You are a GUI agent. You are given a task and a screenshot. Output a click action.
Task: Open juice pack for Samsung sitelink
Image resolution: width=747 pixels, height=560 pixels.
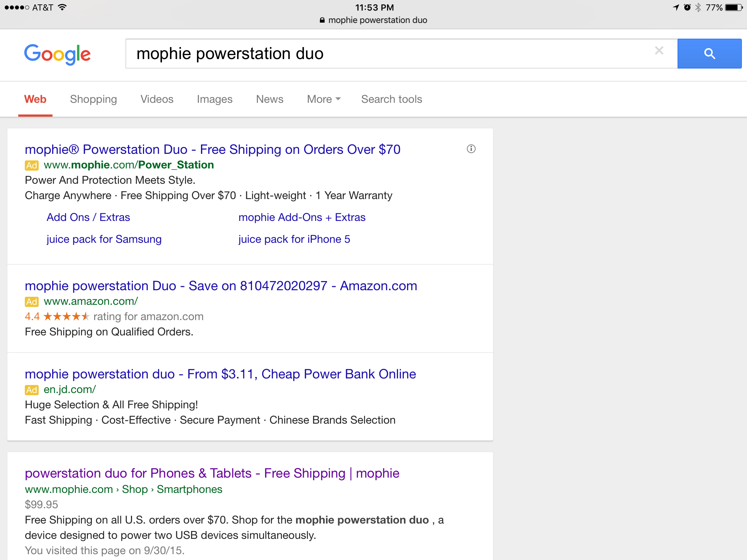pyautogui.click(x=104, y=239)
